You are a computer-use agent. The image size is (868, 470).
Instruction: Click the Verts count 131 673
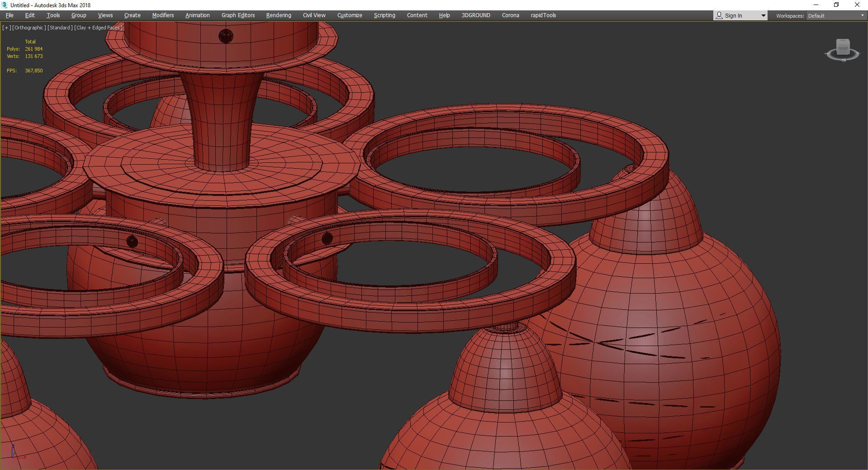34,56
